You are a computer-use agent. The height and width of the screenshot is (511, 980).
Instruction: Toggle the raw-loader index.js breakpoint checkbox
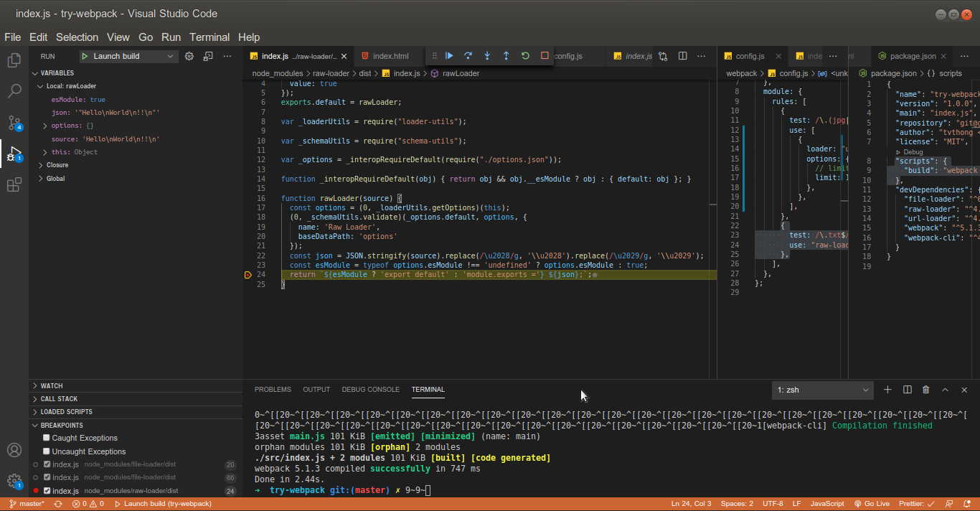tap(47, 491)
